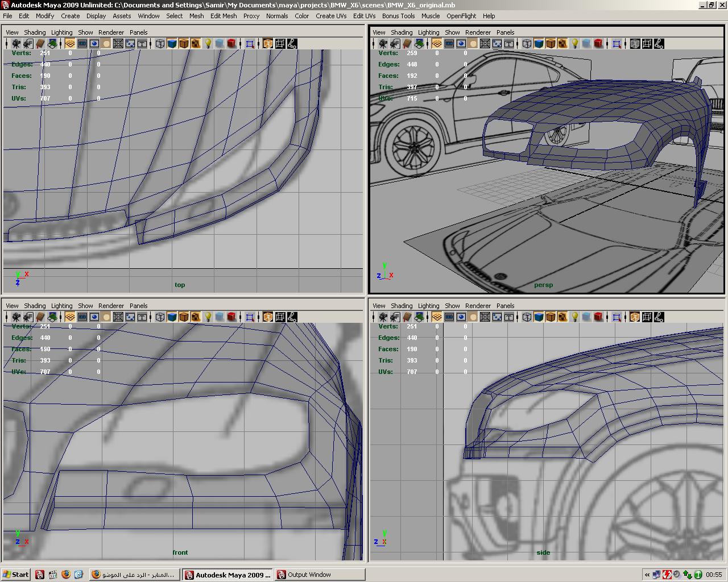Viewport: 728px width, 582px height.
Task: Switch to Output Window taskbar button
Action: (x=320, y=575)
